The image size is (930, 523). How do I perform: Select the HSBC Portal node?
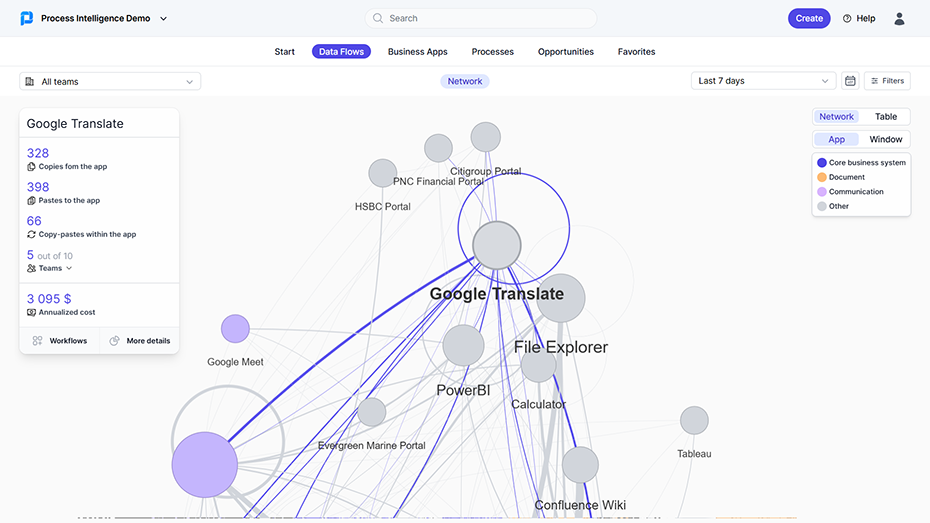click(383, 174)
